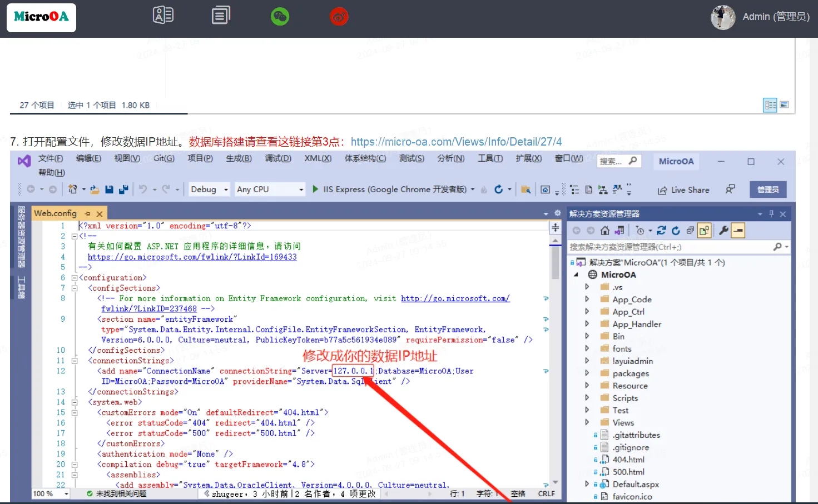Click the feedback person icon beside Live Share
818x504 pixels.
(x=730, y=189)
